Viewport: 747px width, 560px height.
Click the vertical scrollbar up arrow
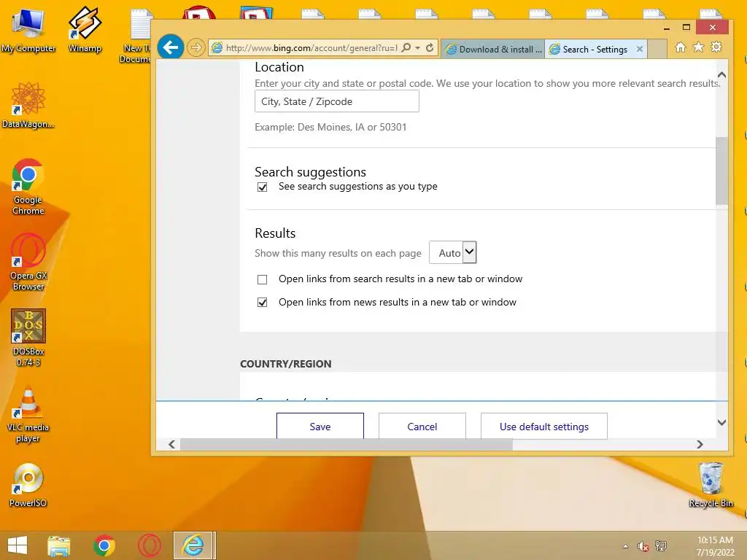[x=721, y=75]
